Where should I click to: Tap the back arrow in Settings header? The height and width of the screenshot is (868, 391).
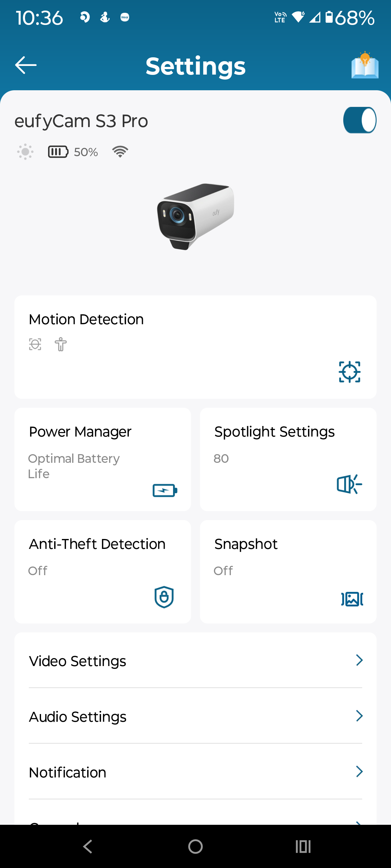tap(26, 65)
